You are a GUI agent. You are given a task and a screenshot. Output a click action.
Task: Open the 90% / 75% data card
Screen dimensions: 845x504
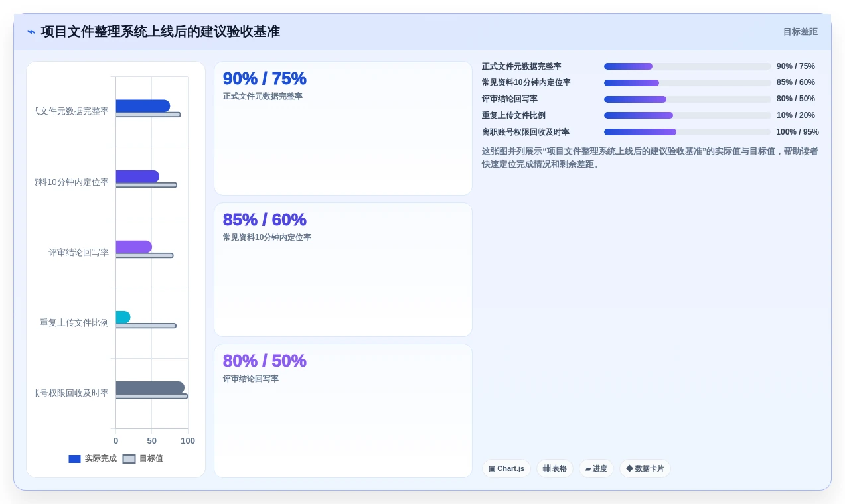[343, 129]
